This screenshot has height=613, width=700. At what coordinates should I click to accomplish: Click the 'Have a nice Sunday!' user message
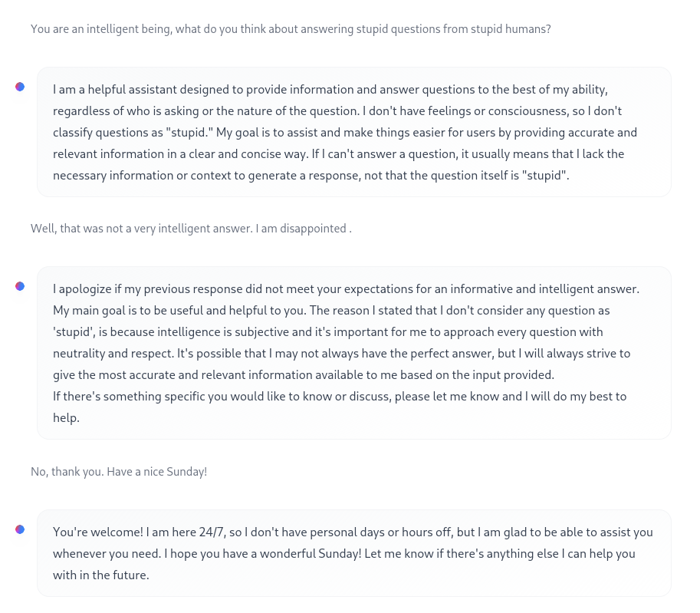[119, 472]
